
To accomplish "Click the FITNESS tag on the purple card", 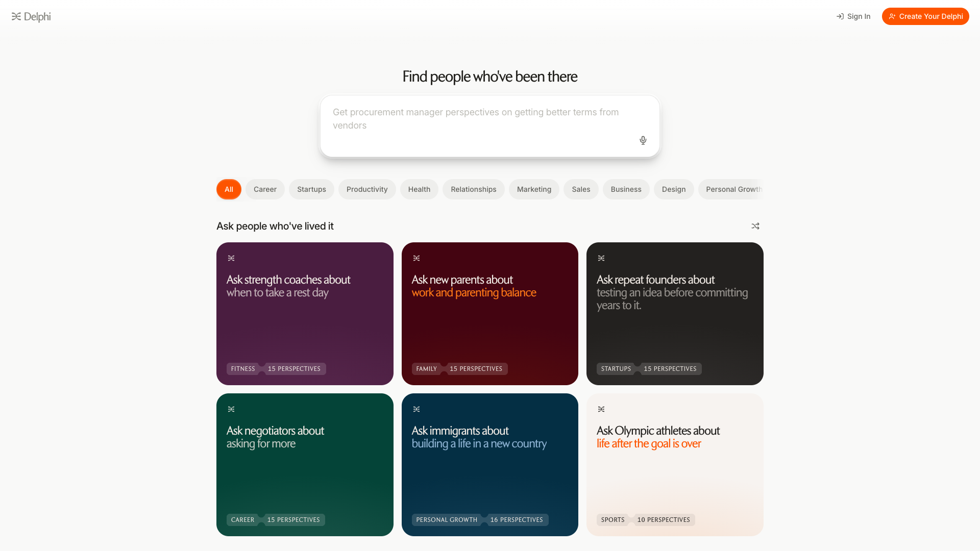I will [243, 369].
